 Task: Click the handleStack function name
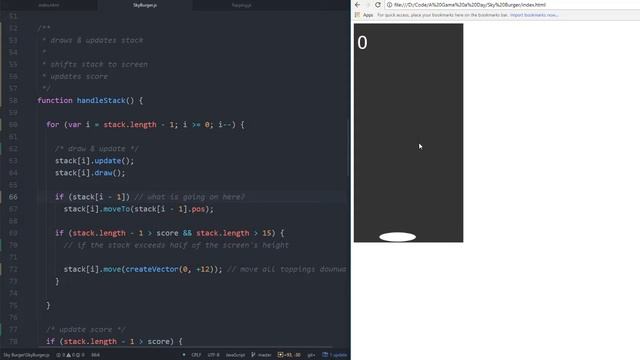(101, 100)
